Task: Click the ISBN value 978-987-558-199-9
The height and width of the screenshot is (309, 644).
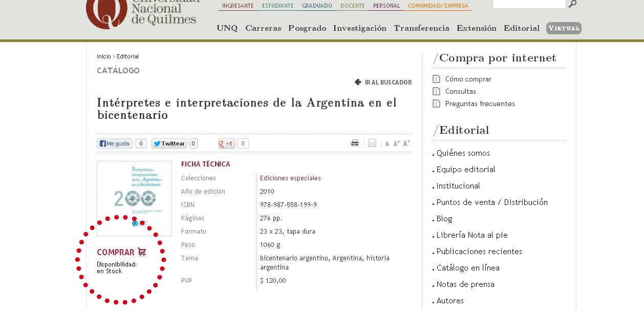Action: (x=288, y=205)
